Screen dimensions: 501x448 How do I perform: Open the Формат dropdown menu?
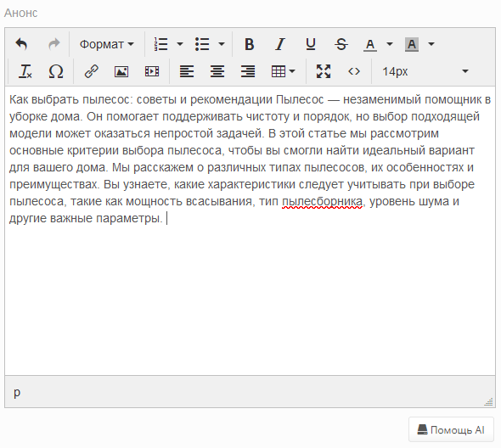(x=107, y=44)
